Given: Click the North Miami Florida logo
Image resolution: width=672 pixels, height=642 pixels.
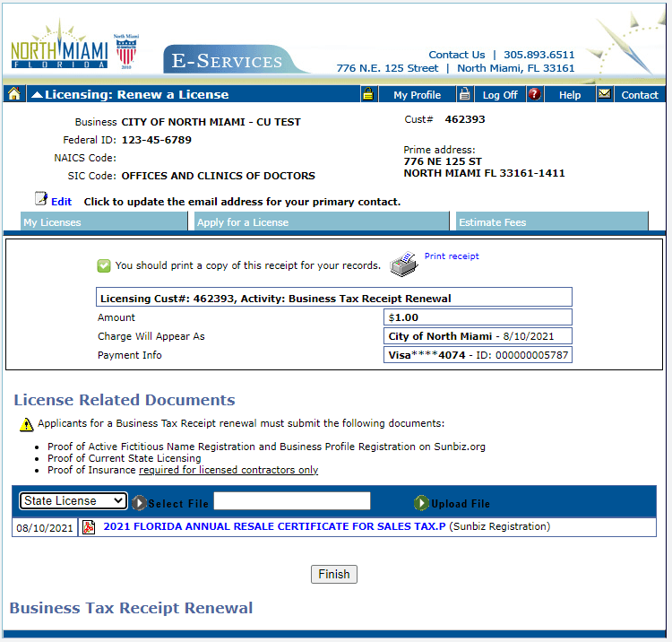Looking at the screenshot, I should click(59, 45).
